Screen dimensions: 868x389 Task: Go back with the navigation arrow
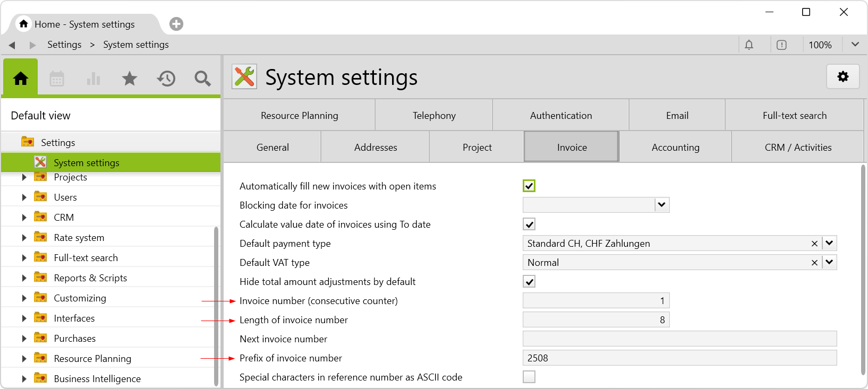12,45
